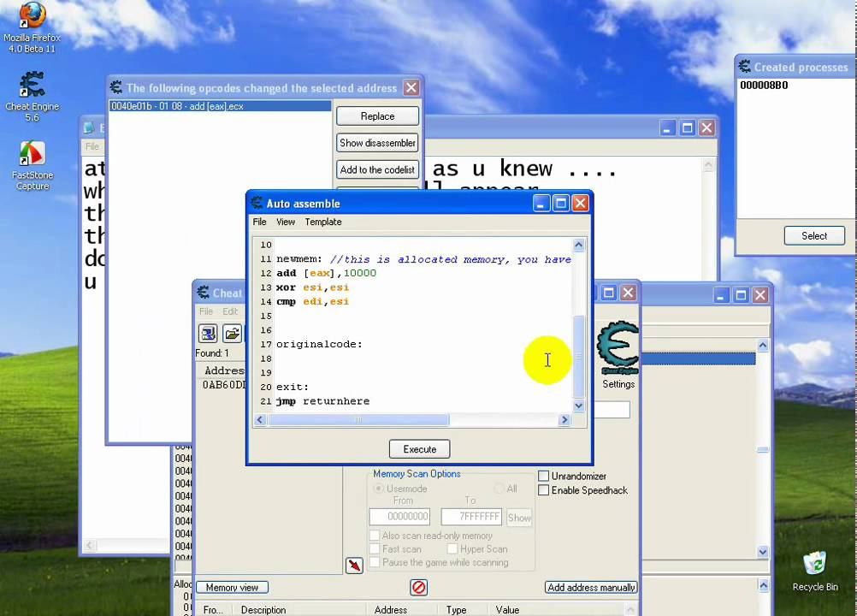857x616 pixels.
Task: Click Add to the codelist button
Action: (x=378, y=169)
